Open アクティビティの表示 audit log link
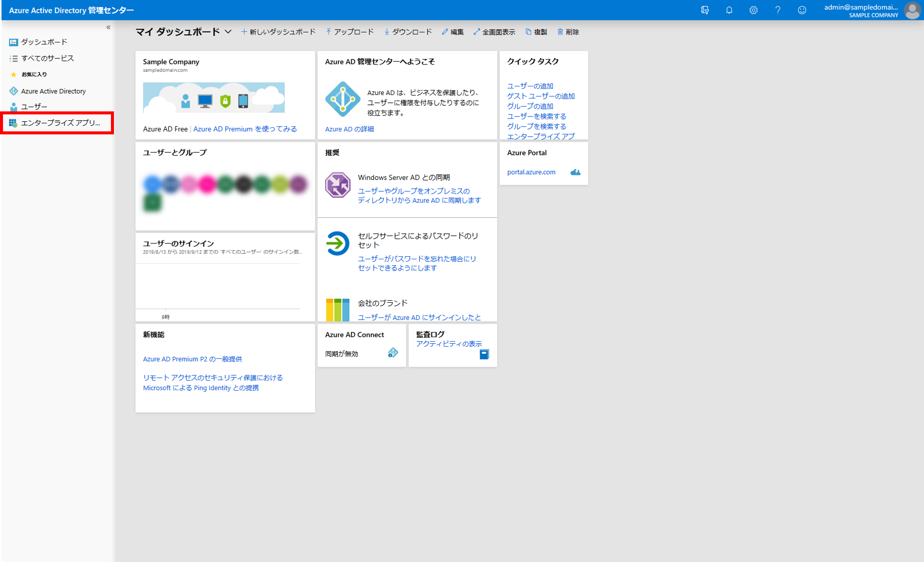The height and width of the screenshot is (562, 924). click(449, 344)
